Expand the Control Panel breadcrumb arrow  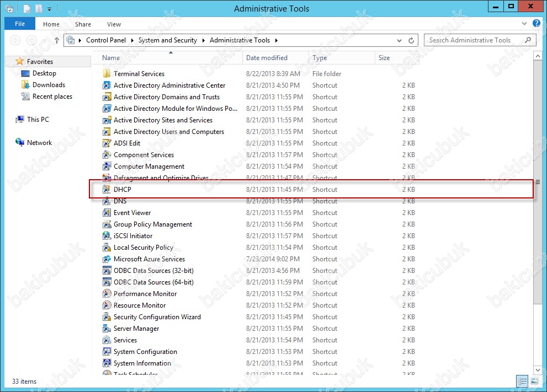132,40
